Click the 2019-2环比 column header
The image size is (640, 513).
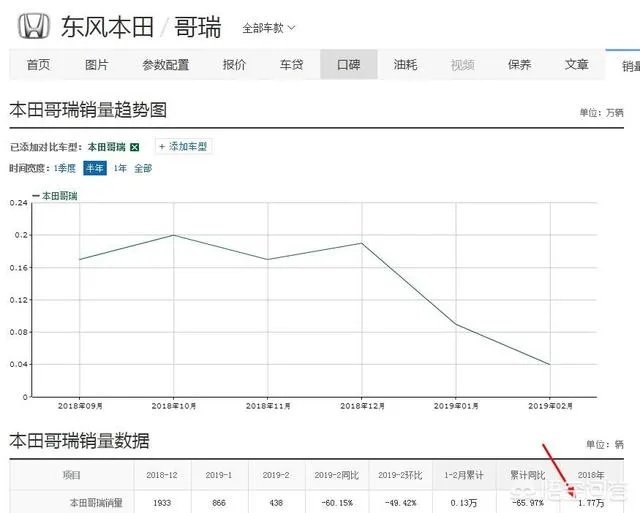(400, 475)
